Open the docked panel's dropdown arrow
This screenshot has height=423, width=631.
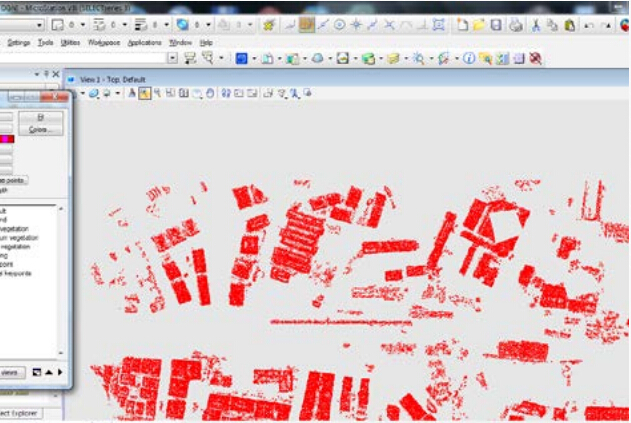[x=39, y=75]
